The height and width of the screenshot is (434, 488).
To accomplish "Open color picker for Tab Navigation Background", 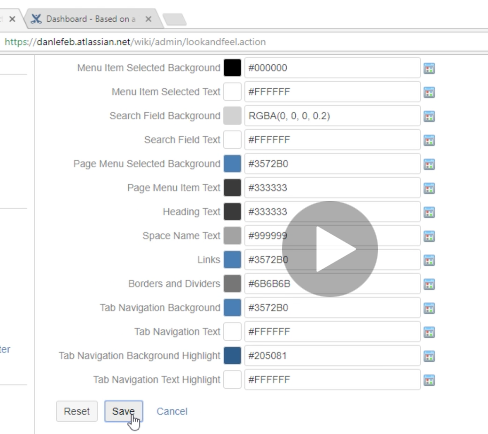I will 429,308.
